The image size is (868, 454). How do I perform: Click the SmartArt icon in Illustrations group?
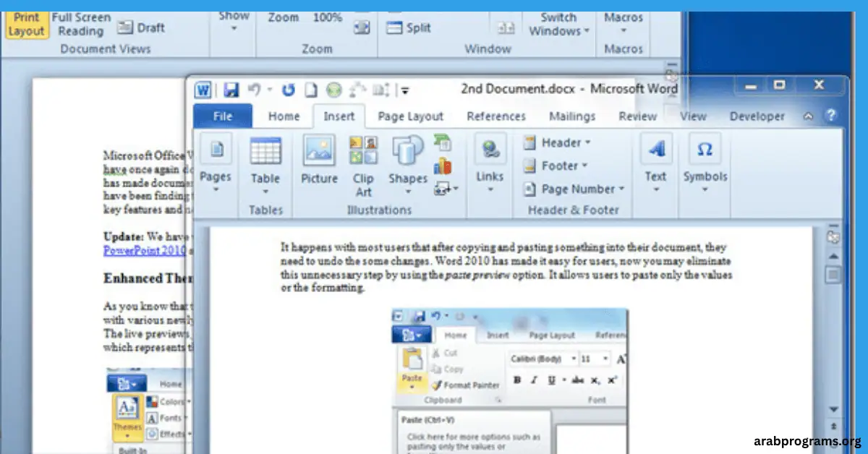[443, 143]
